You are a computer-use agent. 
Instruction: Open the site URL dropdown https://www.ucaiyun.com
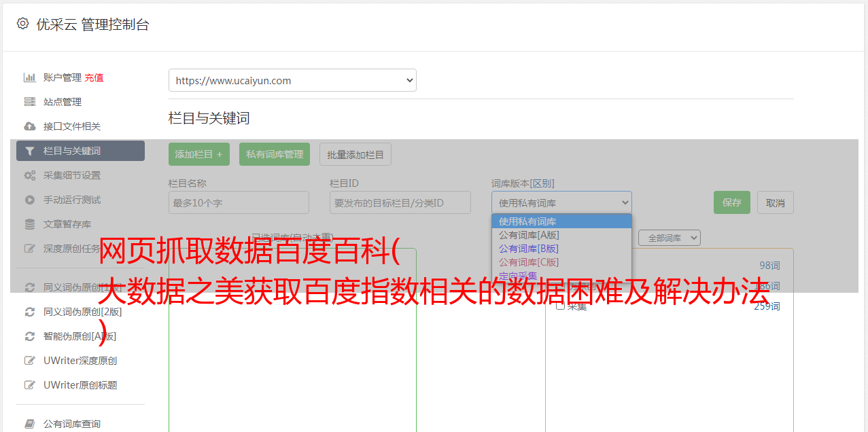(292, 80)
